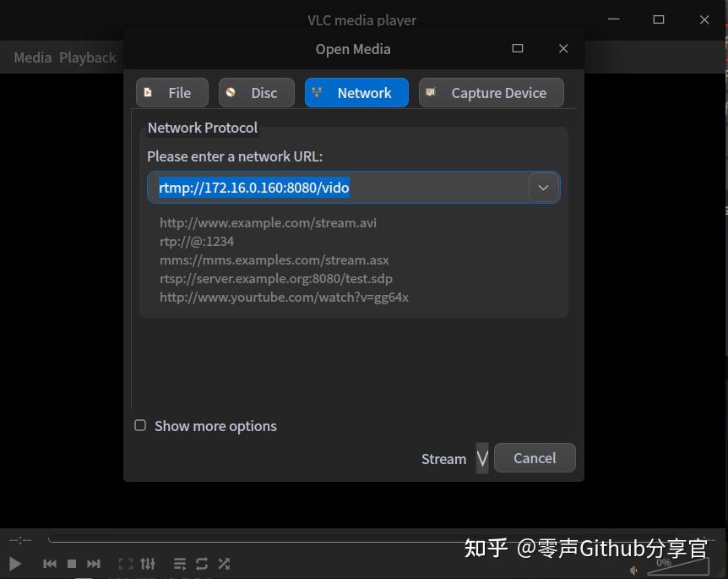Enable Show more options checkbox
Viewport: 728px width, 579px height.
pos(140,425)
